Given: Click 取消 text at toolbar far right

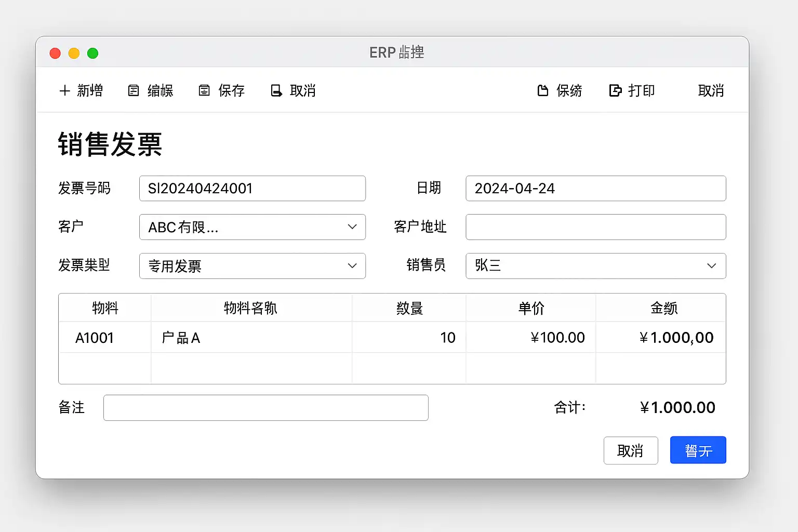Looking at the screenshot, I should [x=711, y=91].
